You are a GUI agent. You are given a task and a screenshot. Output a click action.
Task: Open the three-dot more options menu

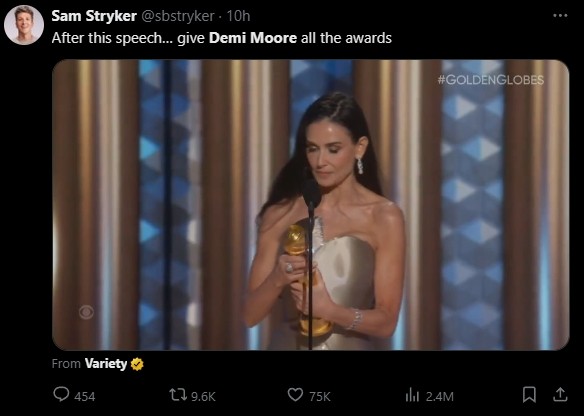click(x=560, y=16)
